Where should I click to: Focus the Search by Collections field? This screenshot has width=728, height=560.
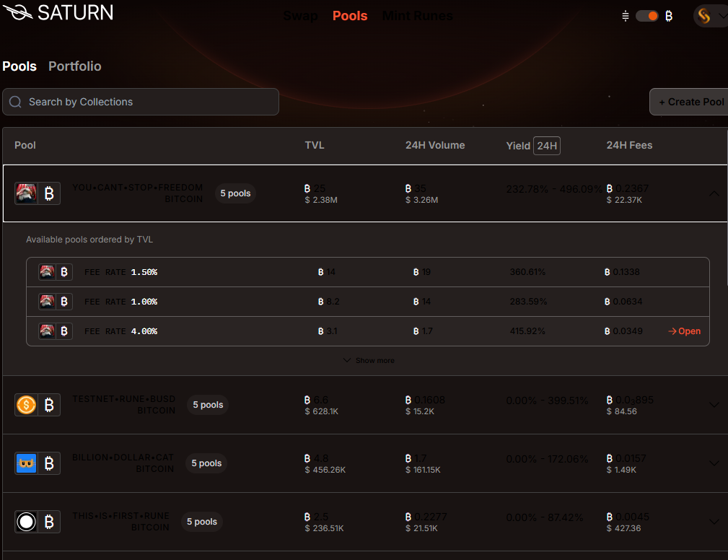141,102
